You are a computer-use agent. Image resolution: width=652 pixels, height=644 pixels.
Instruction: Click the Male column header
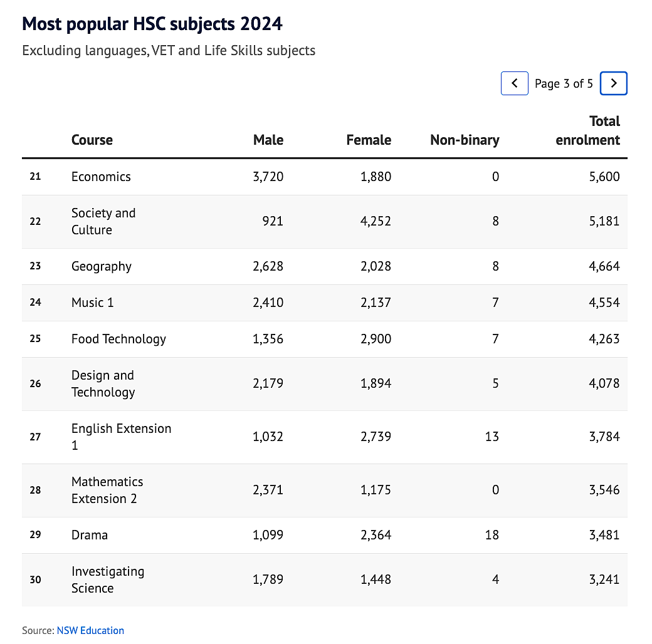(x=268, y=140)
